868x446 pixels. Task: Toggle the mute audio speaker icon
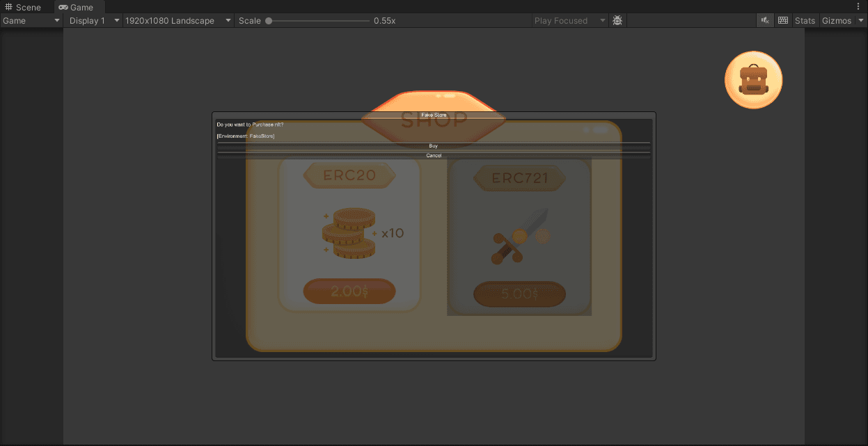(765, 21)
